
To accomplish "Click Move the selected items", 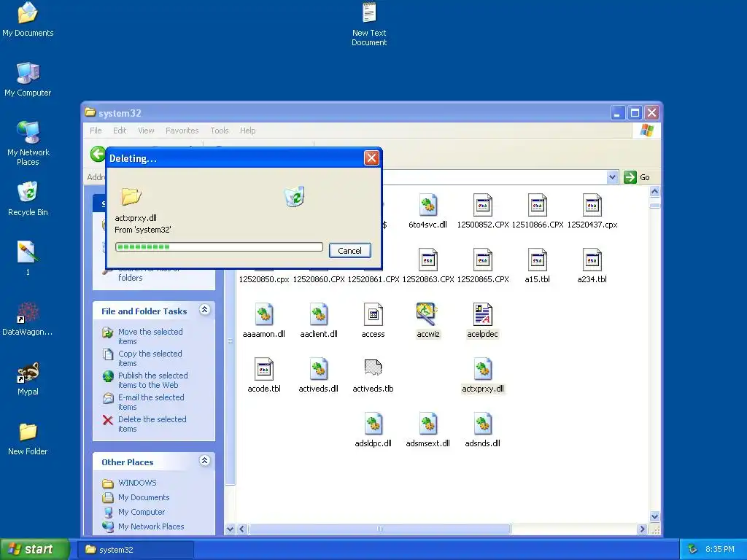I will pos(150,336).
